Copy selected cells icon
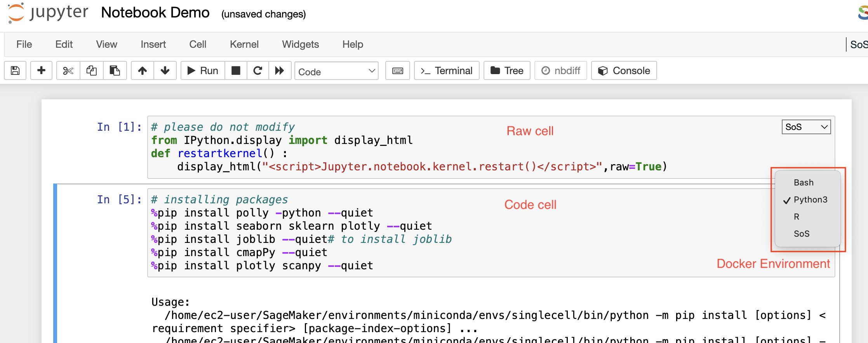The width and height of the screenshot is (868, 343). coord(92,71)
